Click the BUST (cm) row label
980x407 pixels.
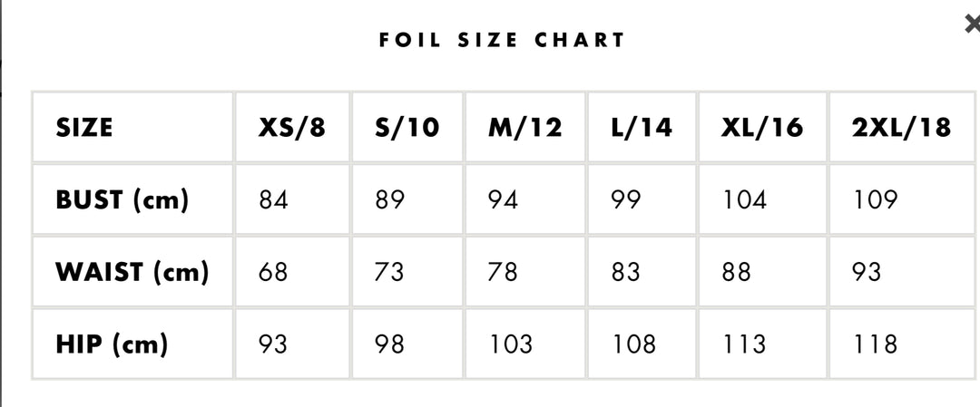pyautogui.click(x=122, y=199)
